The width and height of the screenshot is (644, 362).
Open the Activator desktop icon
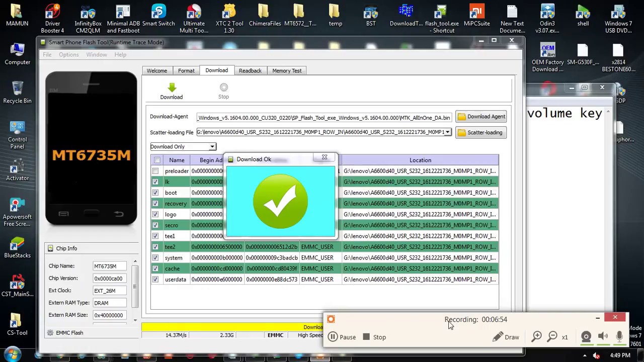tap(17, 170)
